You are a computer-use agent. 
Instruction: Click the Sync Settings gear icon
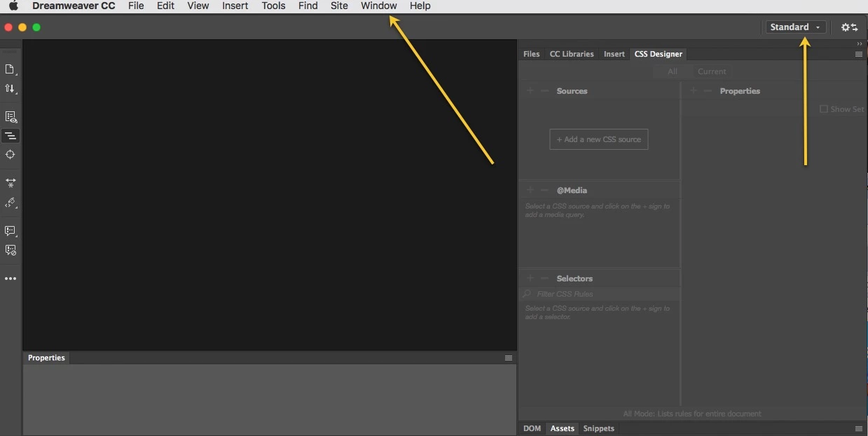pyautogui.click(x=849, y=27)
